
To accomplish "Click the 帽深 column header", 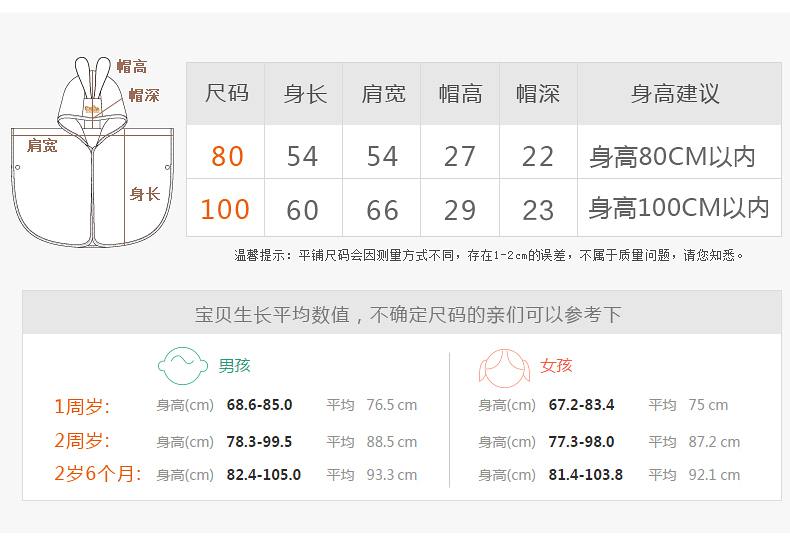I will (538, 94).
